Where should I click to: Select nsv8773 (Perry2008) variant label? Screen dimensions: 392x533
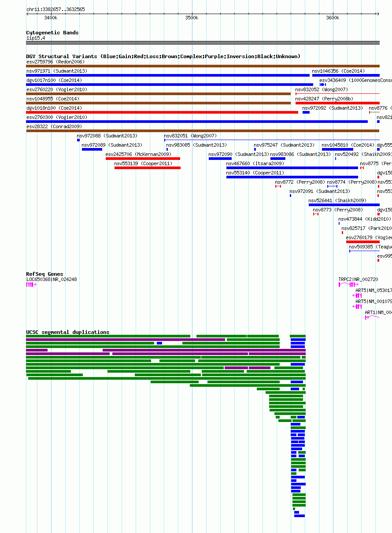pos(338,210)
